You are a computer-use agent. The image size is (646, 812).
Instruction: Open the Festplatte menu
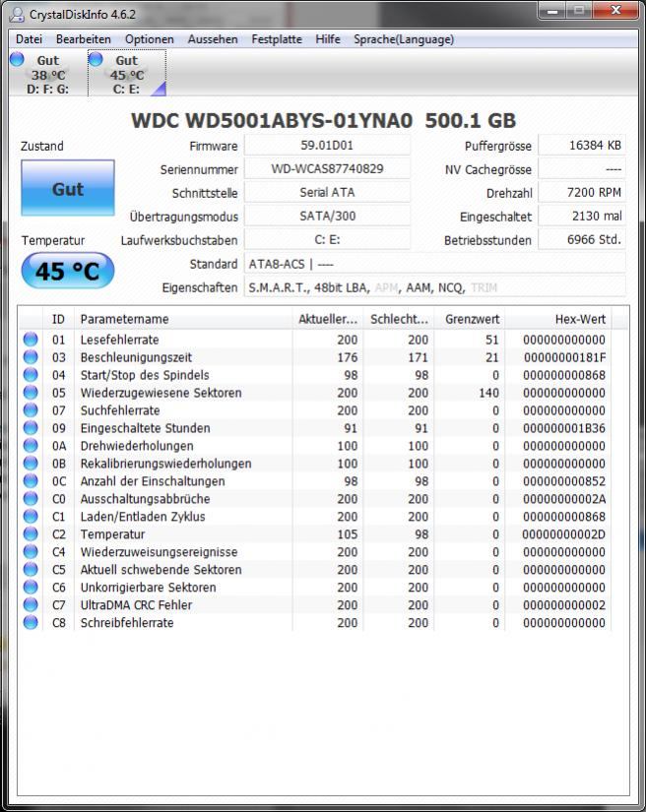pyautogui.click(x=277, y=39)
